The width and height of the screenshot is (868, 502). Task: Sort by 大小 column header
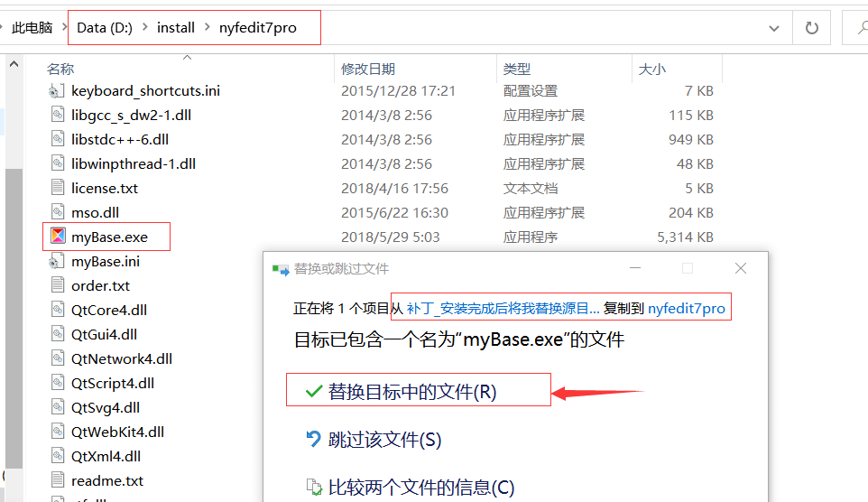click(652, 70)
